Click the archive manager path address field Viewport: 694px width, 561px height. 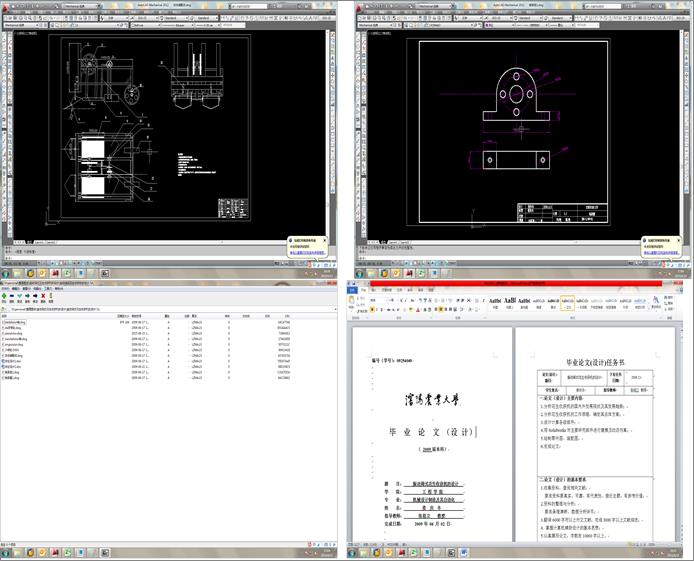tap(170, 309)
